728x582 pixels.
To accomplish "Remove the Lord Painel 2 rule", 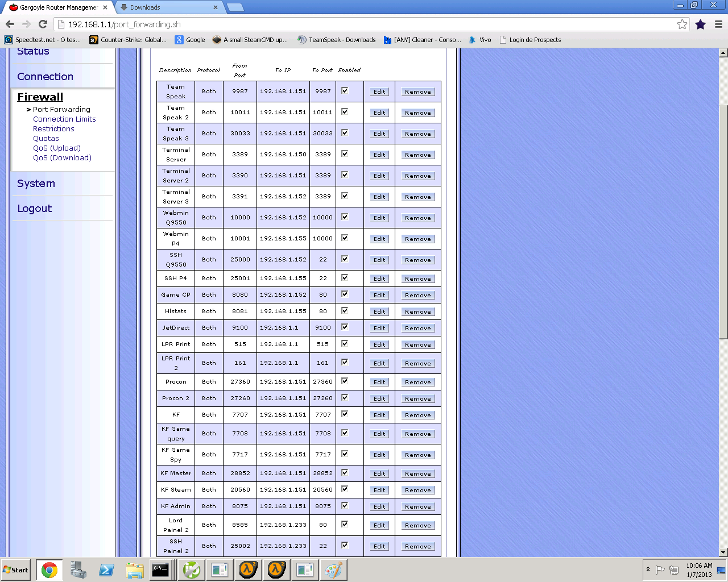I will point(418,525).
